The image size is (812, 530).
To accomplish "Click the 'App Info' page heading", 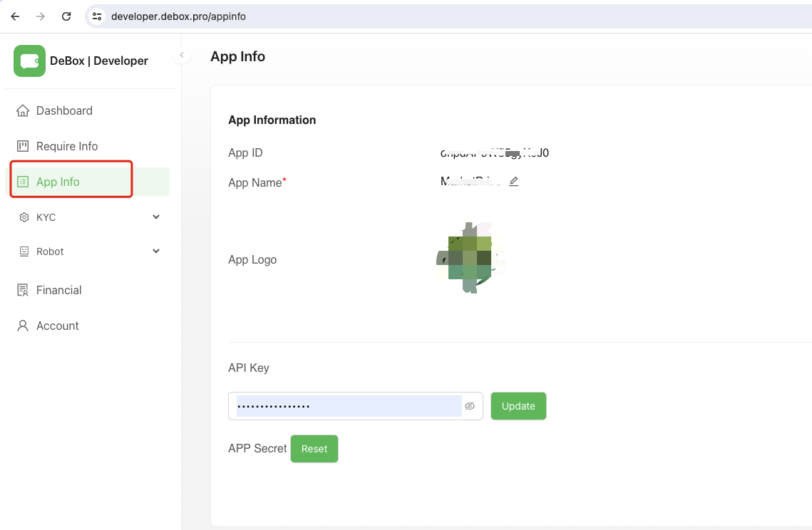I will tap(237, 56).
